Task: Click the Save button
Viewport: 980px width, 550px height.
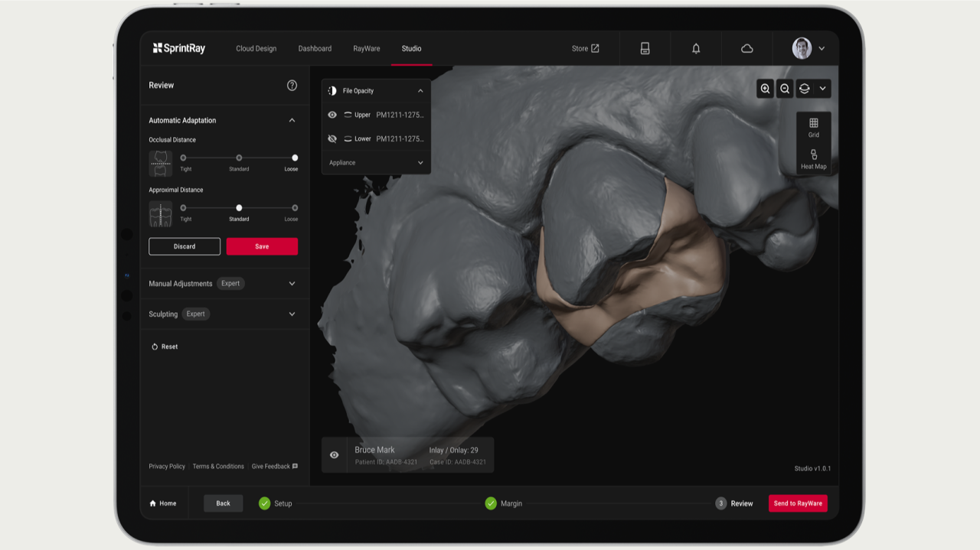Action: coord(262,246)
